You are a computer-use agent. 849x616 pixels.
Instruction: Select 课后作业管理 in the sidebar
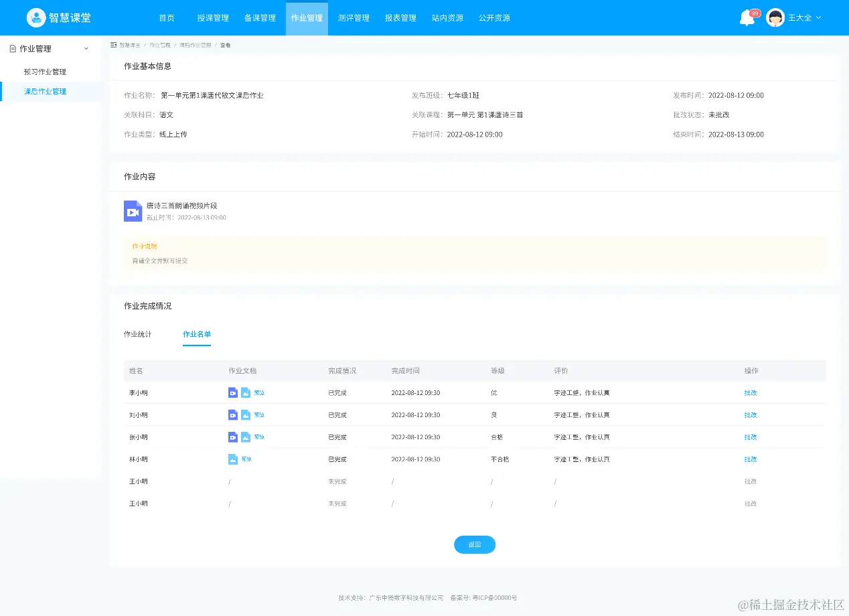click(x=45, y=92)
